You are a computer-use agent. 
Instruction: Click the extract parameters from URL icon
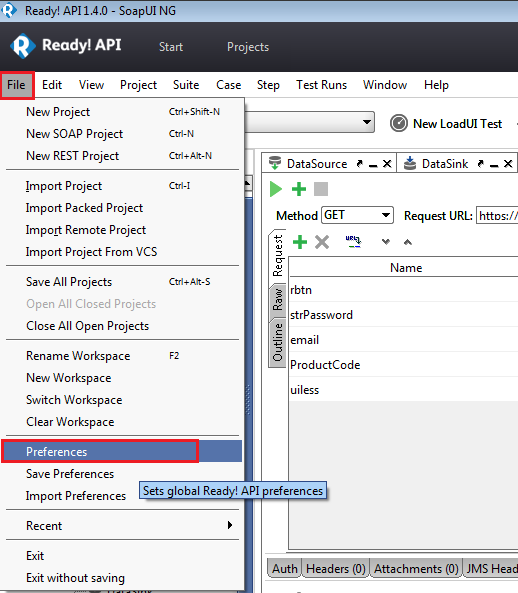(353, 241)
